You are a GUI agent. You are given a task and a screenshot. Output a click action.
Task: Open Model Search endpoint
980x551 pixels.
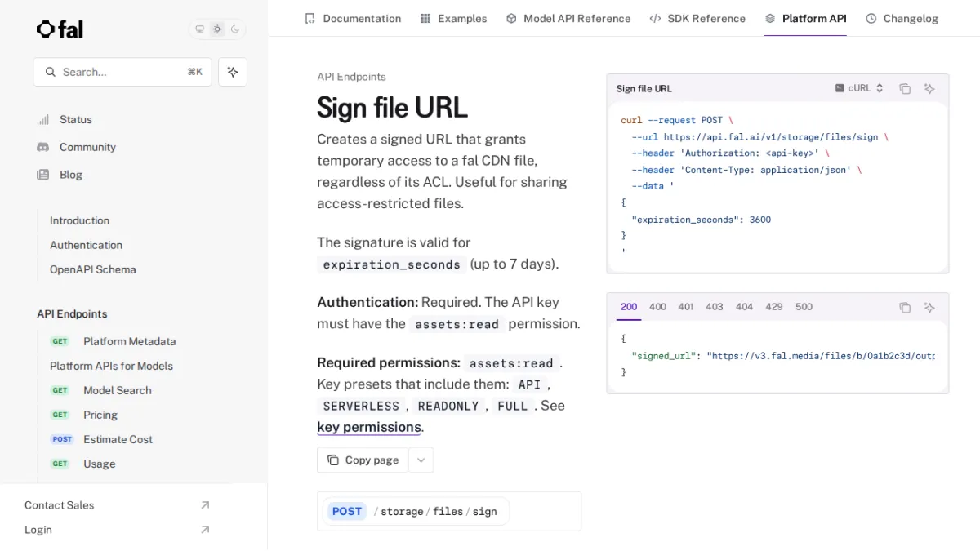(118, 390)
